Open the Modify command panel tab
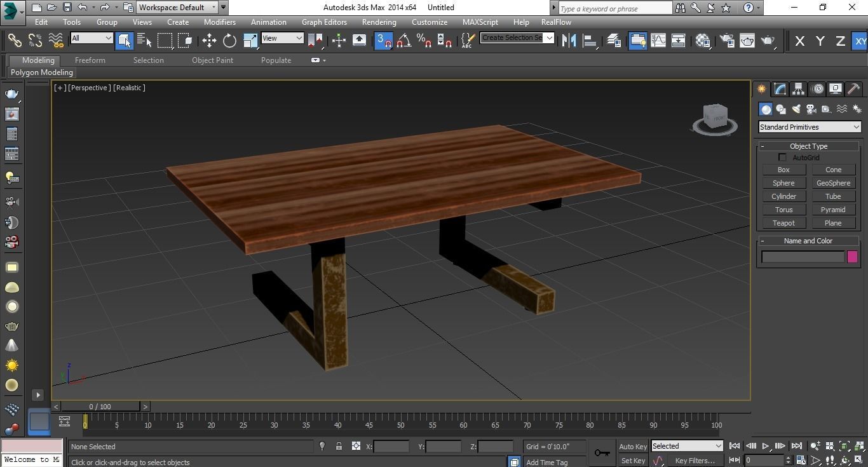 coord(780,89)
